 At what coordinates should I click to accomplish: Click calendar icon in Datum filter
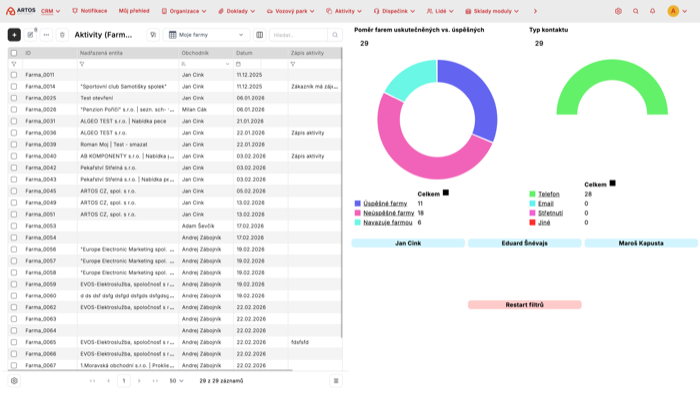click(238, 64)
